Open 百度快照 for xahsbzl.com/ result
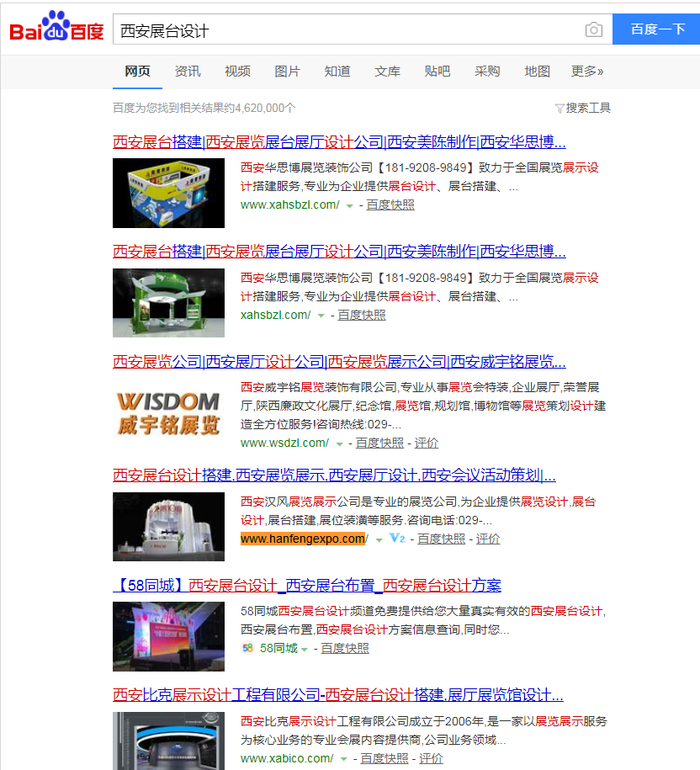 362,315
